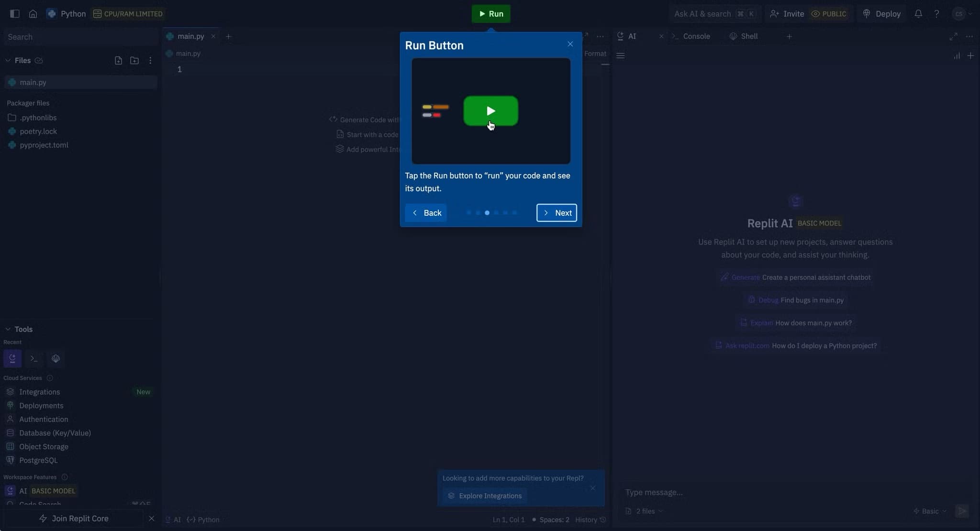Screen dimensions: 980x531
Task: Click the Workspace Features info icon
Action: (65, 477)
